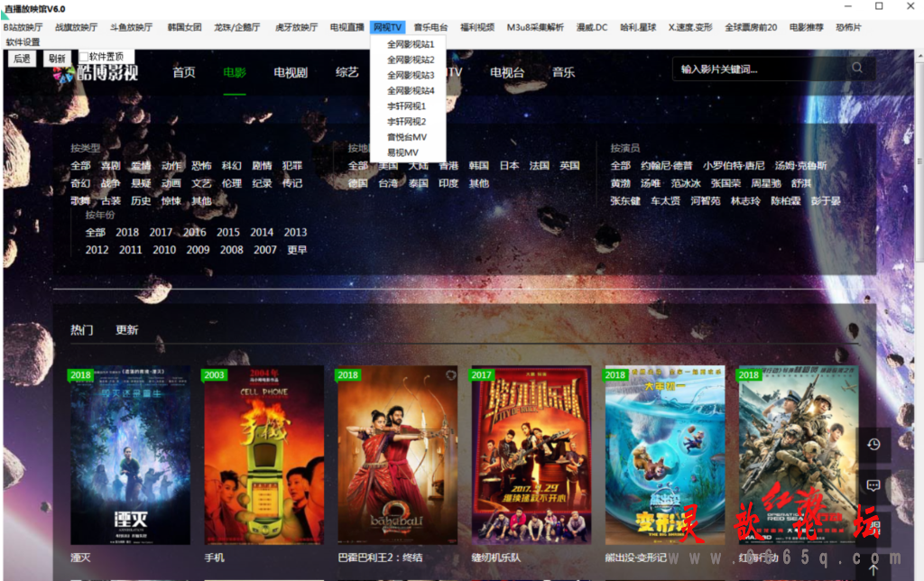The height and width of the screenshot is (581, 924).
Task: Open the 软件设置 menu
Action: tap(23, 41)
